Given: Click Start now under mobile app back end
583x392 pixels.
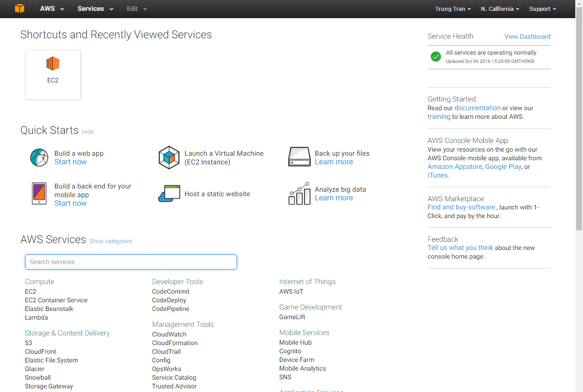Looking at the screenshot, I should [x=71, y=203].
